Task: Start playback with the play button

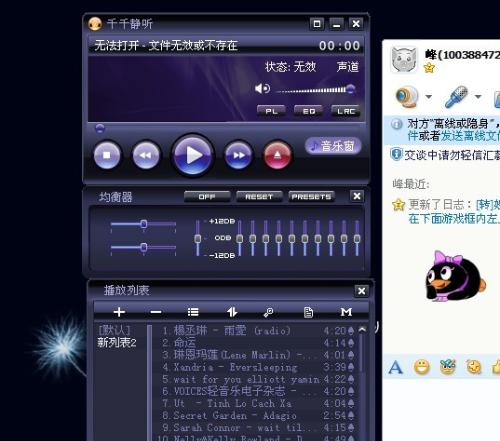Action: pos(193,155)
